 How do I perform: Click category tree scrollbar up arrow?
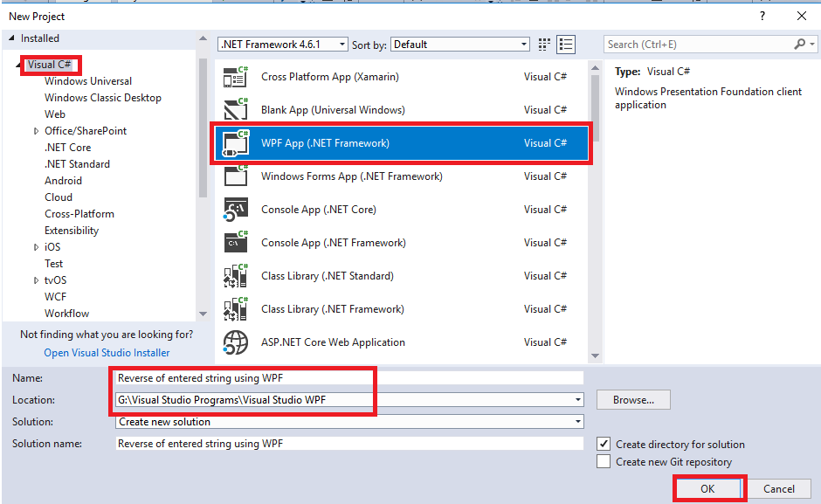click(x=204, y=38)
